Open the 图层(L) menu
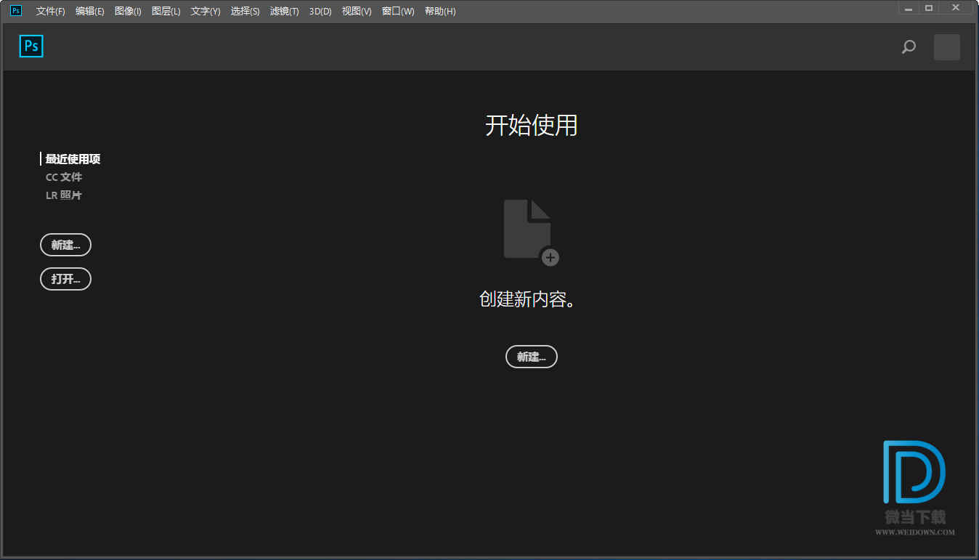979x560 pixels. [166, 12]
